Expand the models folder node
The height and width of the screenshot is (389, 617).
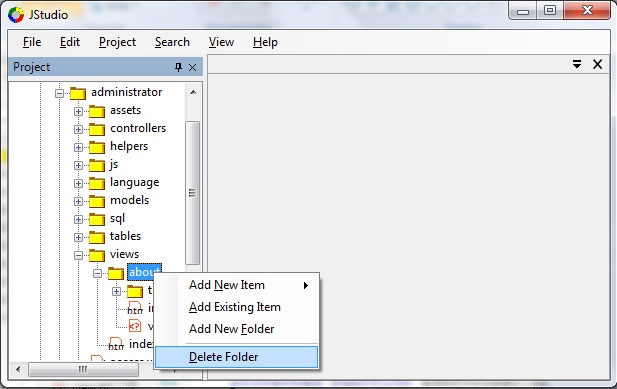[78, 201]
